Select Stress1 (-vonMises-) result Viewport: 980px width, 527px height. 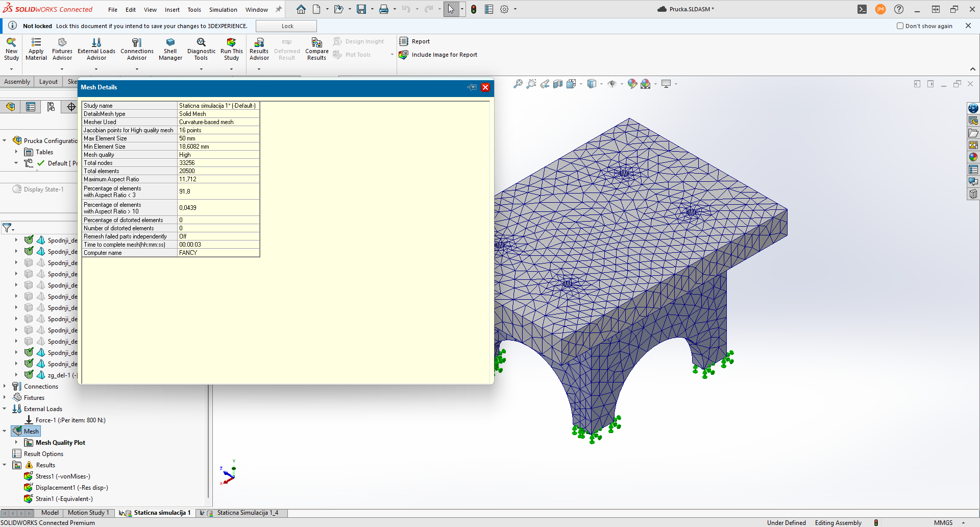tap(57, 476)
